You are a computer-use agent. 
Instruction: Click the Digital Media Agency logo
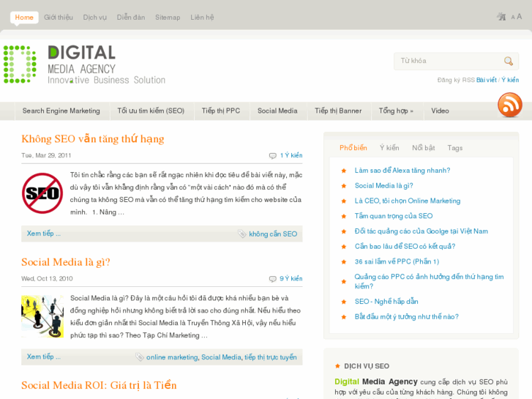click(x=84, y=64)
